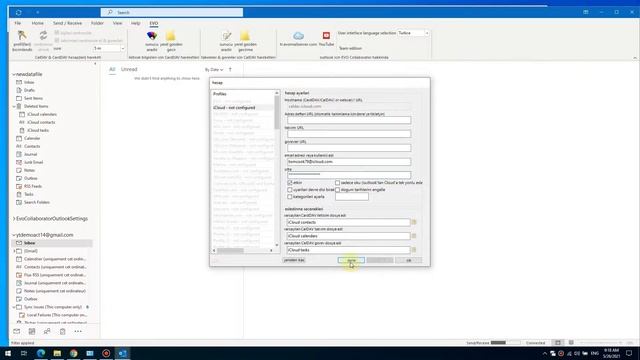This screenshot has height=360, width=640.
Task: Click the calendar server sync notepad icon
Action: [226, 36]
